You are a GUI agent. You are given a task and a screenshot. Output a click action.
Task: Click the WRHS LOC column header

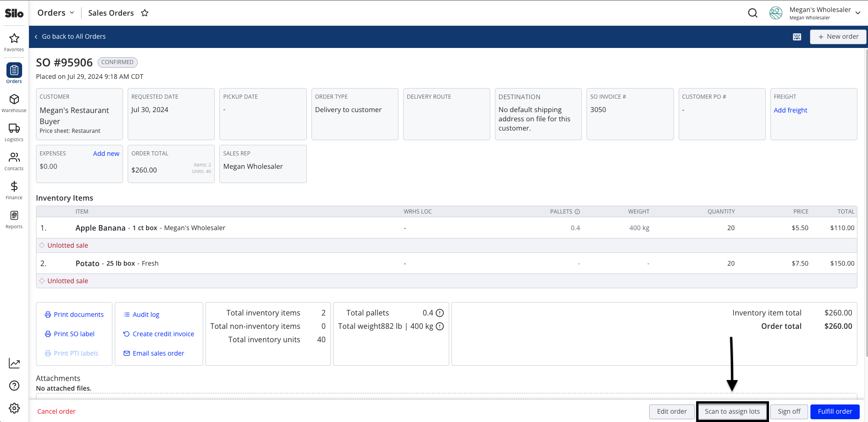click(x=418, y=212)
